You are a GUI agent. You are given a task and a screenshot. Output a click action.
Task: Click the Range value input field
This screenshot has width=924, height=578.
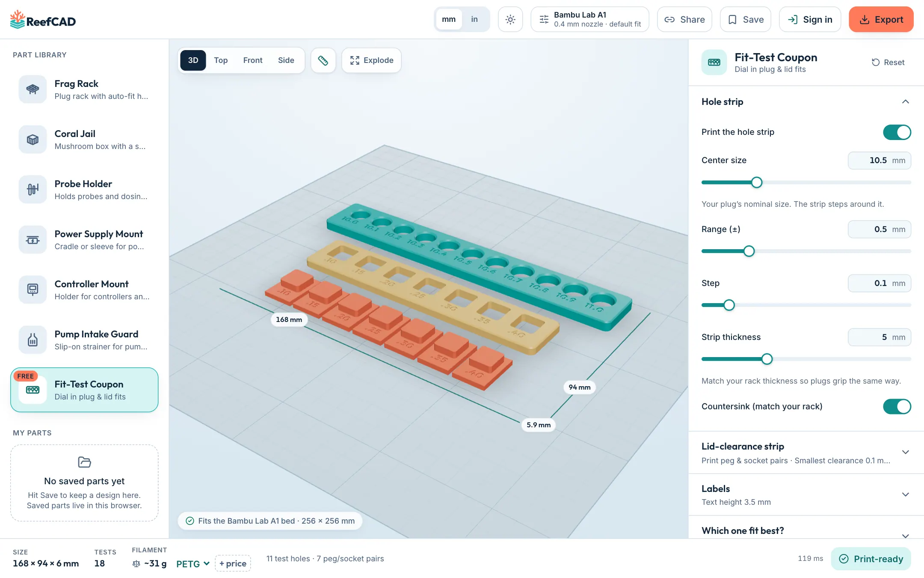[880, 229]
